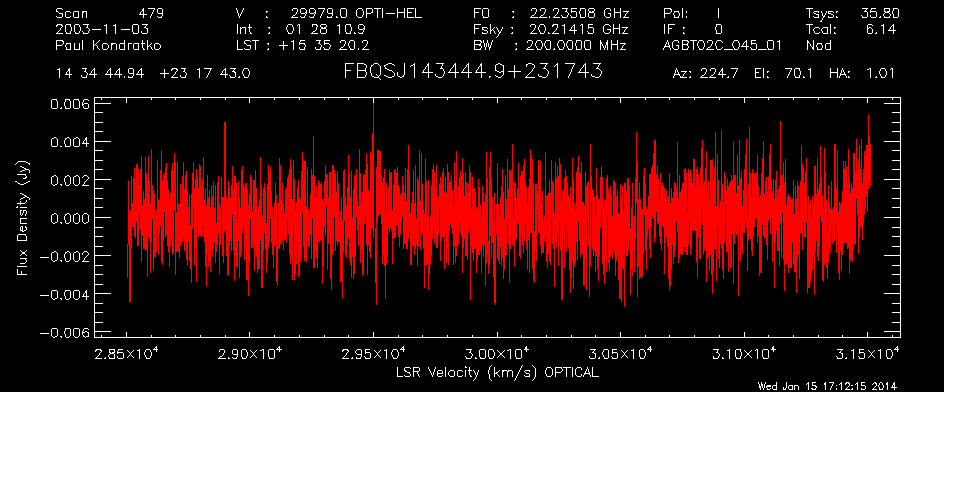
Task: Select project code AGBT02C_045_01
Action: (722, 46)
